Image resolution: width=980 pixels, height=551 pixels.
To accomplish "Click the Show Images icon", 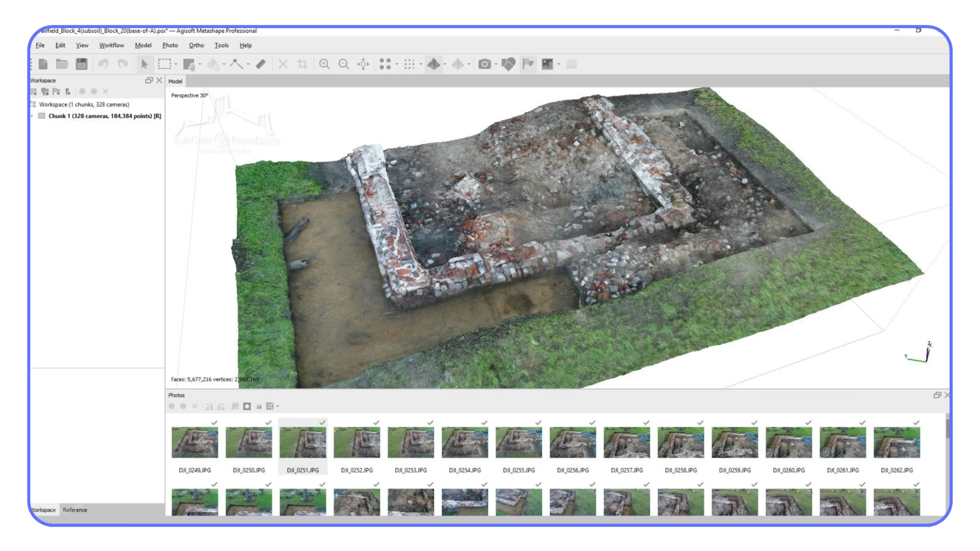I will [548, 64].
